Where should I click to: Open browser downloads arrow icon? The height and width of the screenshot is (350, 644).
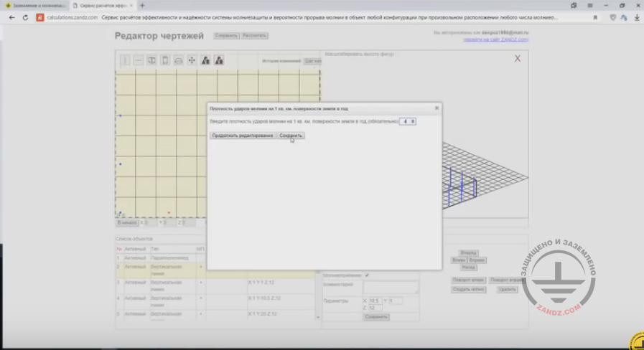tap(637, 18)
